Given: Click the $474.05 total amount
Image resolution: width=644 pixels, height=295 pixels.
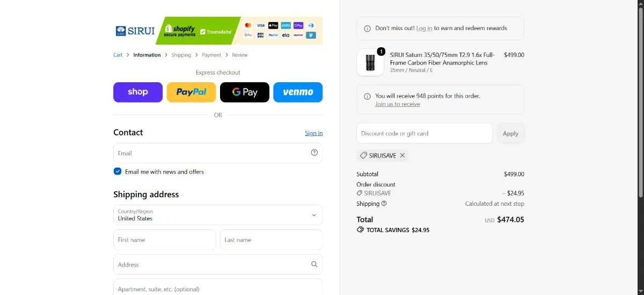Looking at the screenshot, I should click(x=510, y=219).
